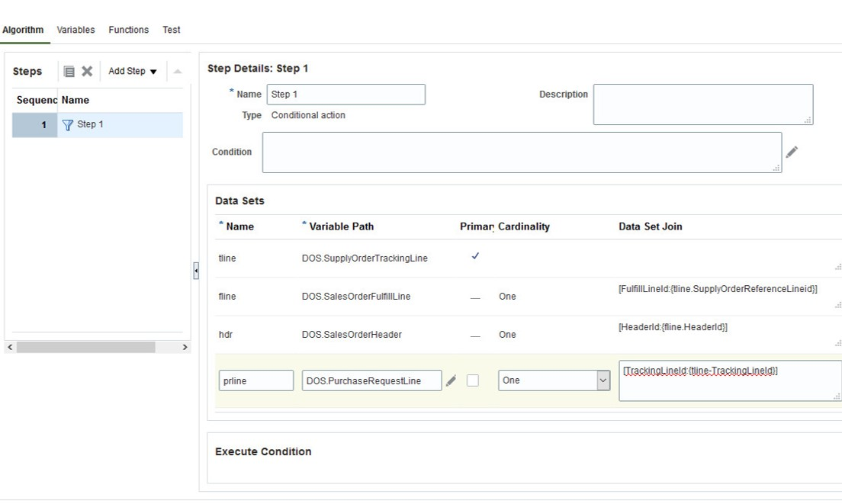Click the Step 1 filter icon
This screenshot has height=504, width=842.
68,125
